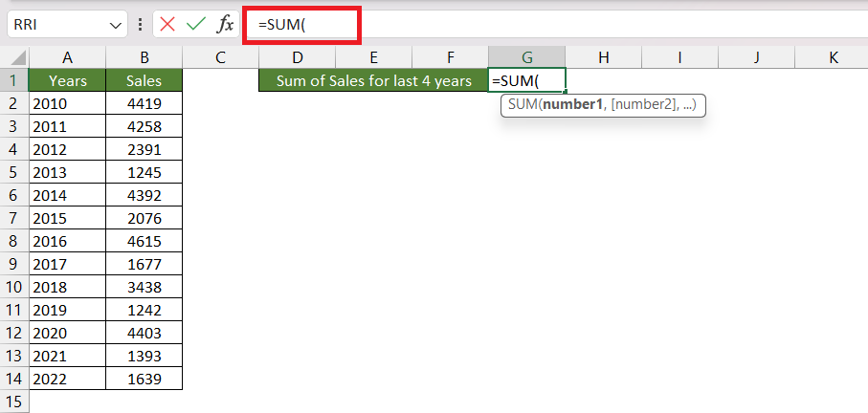Confirm formula with the green checkmark

[196, 24]
